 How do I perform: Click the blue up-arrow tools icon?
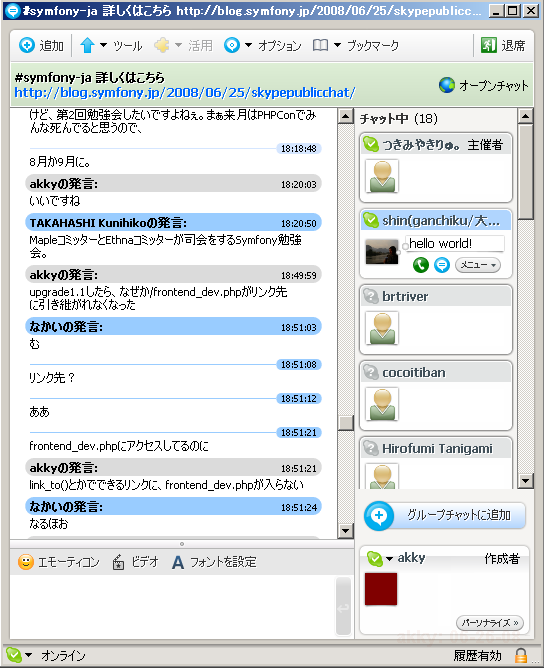pyautogui.click(x=87, y=45)
